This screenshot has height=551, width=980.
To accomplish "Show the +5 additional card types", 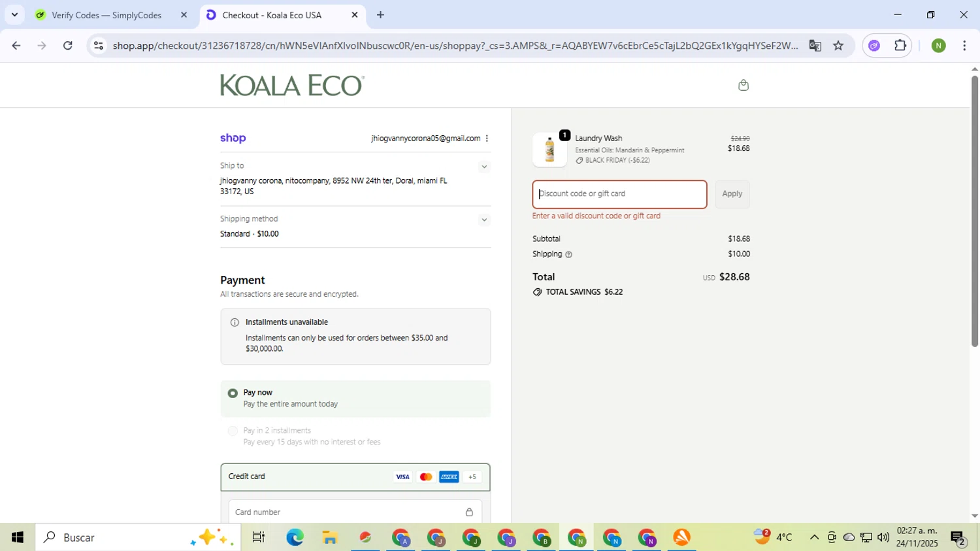I will [472, 476].
